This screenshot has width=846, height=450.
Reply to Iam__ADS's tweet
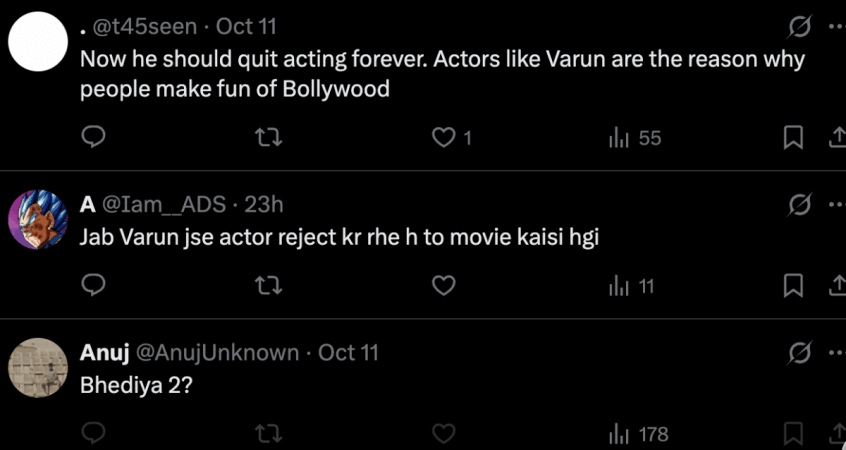pyautogui.click(x=93, y=286)
